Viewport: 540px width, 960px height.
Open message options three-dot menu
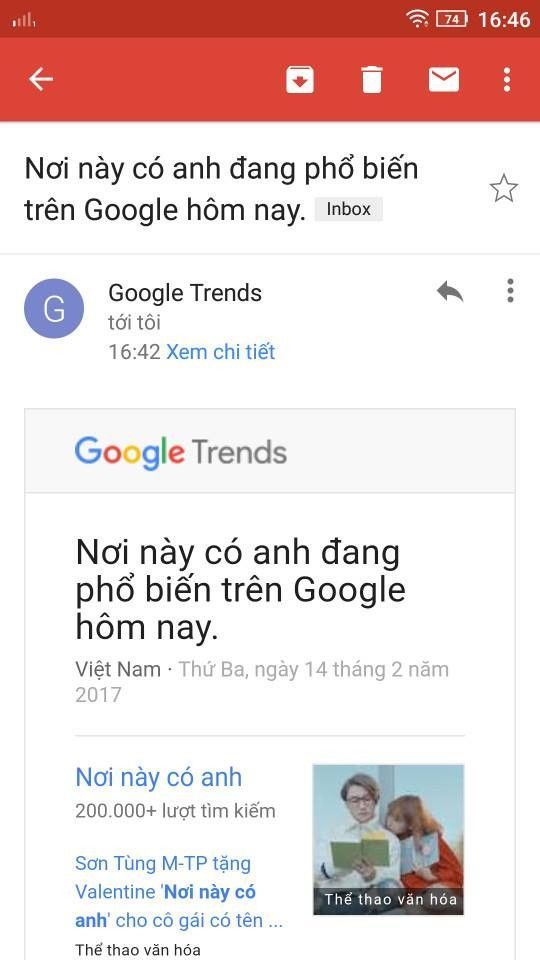(x=510, y=291)
